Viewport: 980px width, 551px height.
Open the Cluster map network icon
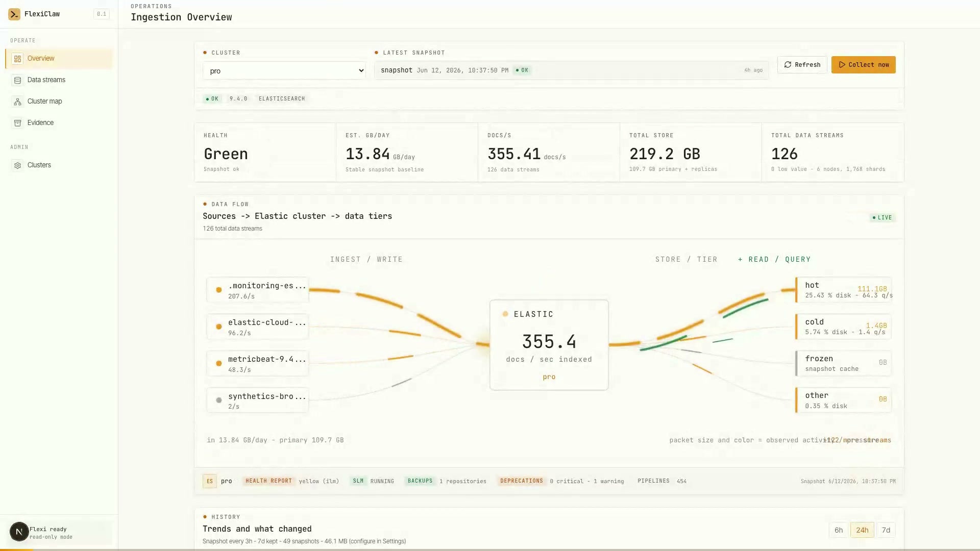pyautogui.click(x=17, y=102)
